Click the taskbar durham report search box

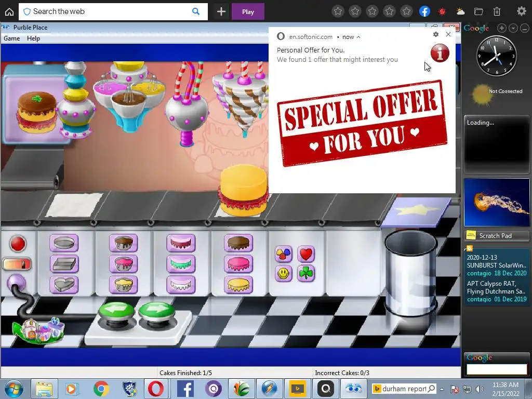coord(404,389)
